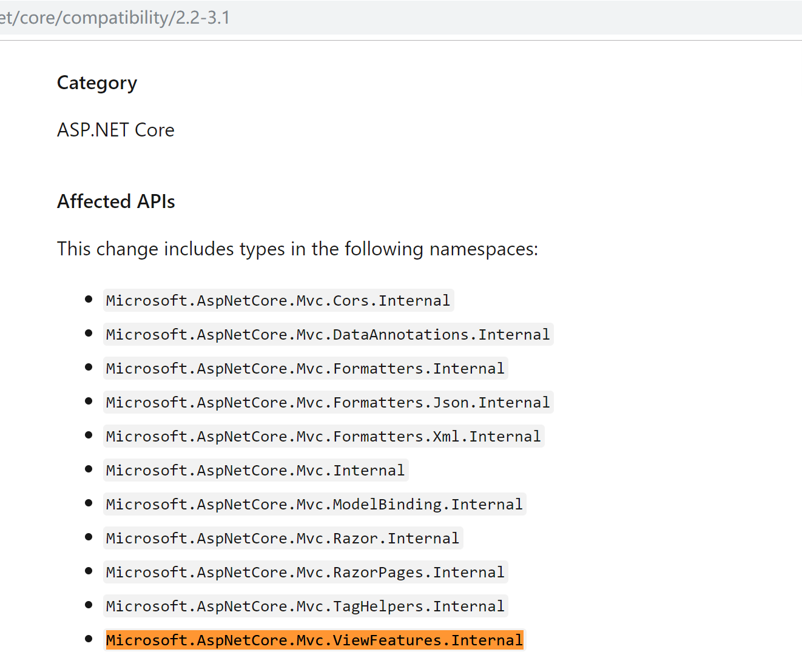Click highlighted Microsoft.AspNetCore.Mvc.ViewFeatures.Internal namespace
Viewport: 802px width, 672px height.
point(314,640)
